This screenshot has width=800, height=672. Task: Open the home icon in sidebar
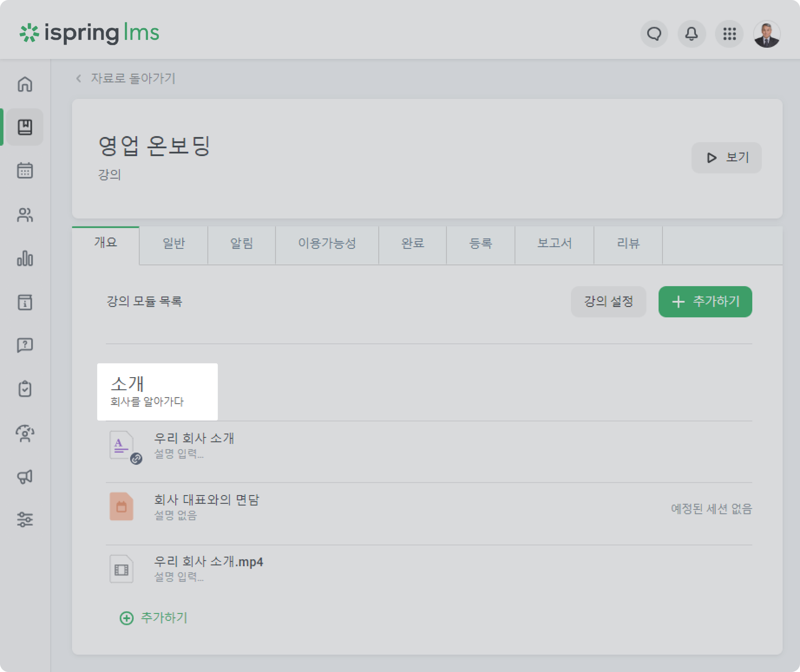[x=25, y=84]
